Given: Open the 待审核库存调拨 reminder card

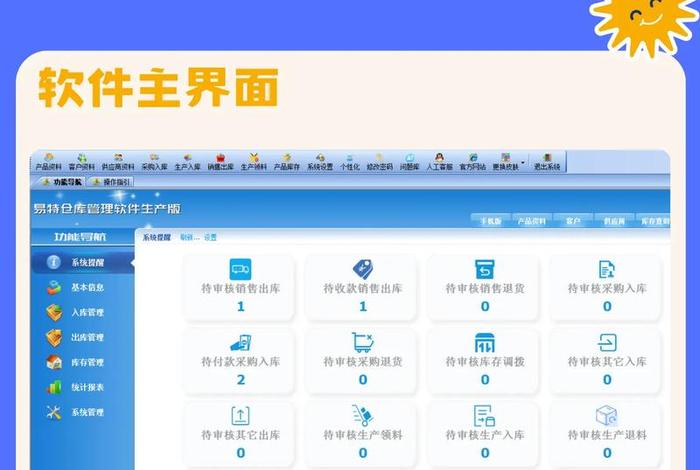Looking at the screenshot, I should (485, 361).
